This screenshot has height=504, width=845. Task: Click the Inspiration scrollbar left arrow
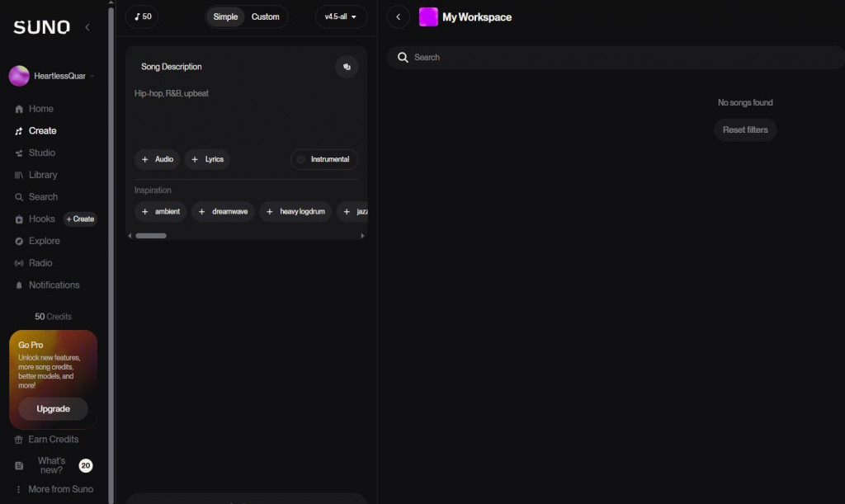pos(130,236)
